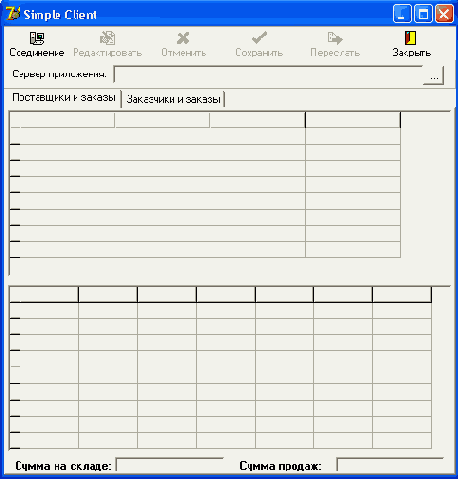
Task: Select first column header of upper grid
Action: [x=67, y=120]
